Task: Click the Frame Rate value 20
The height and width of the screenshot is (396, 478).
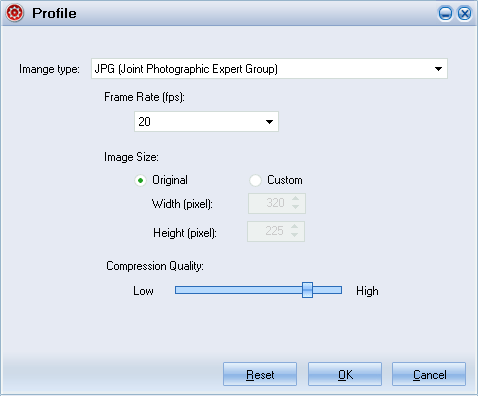Action: click(x=144, y=122)
